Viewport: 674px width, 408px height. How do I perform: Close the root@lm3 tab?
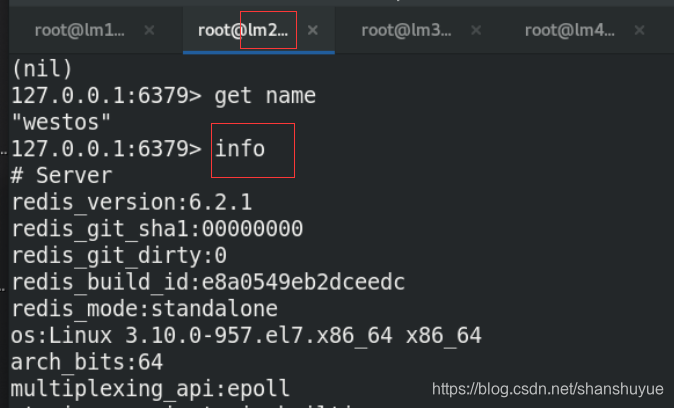point(476,30)
